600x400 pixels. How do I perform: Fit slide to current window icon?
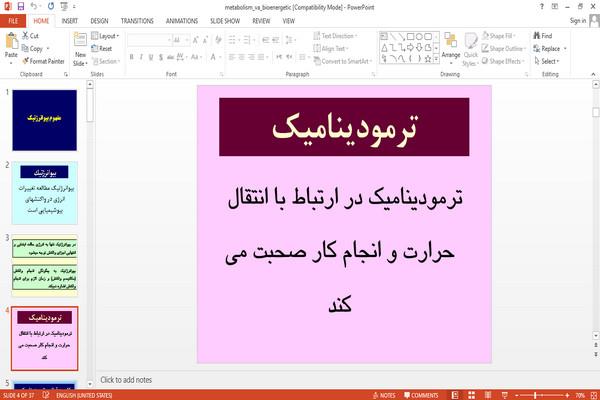click(594, 395)
